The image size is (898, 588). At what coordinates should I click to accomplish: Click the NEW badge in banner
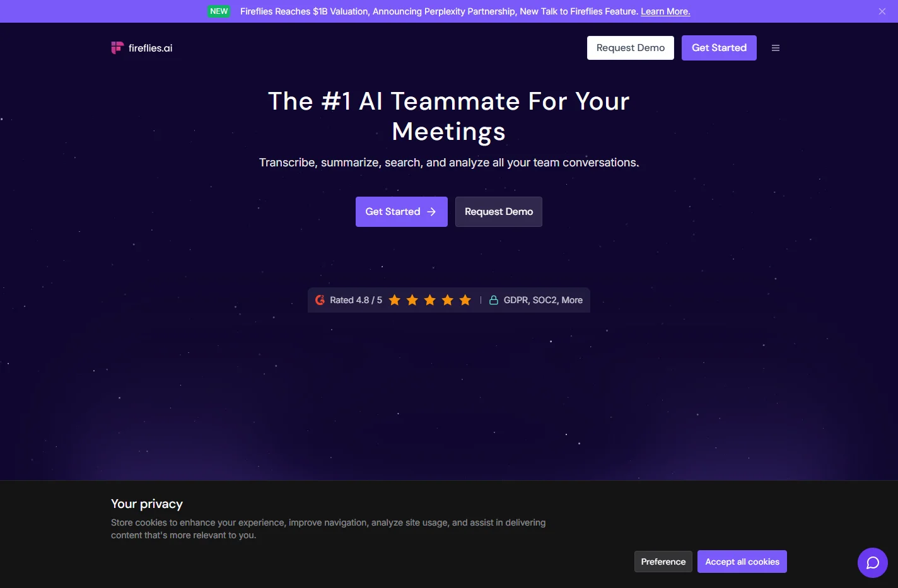pyautogui.click(x=219, y=11)
